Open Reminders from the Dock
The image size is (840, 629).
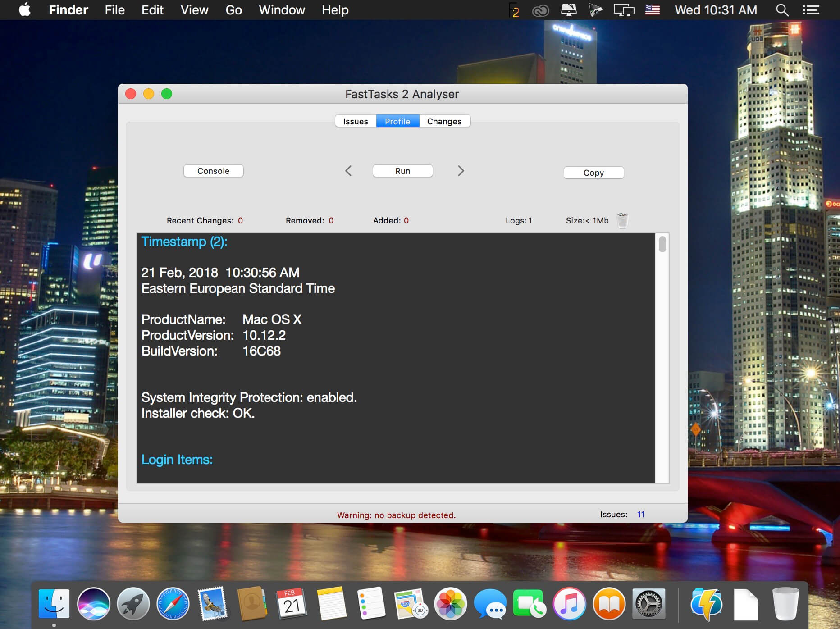pyautogui.click(x=371, y=604)
